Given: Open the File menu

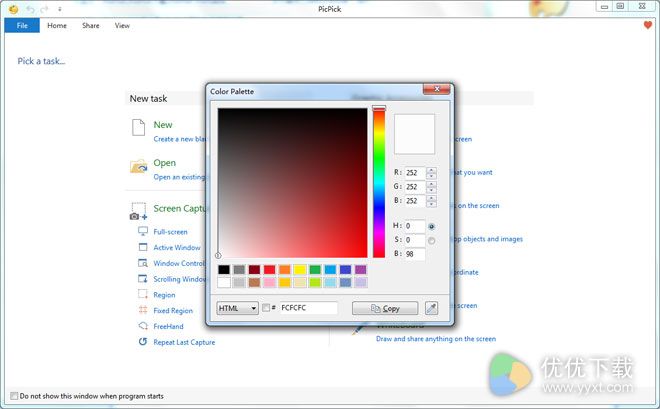Looking at the screenshot, I should click(x=22, y=26).
